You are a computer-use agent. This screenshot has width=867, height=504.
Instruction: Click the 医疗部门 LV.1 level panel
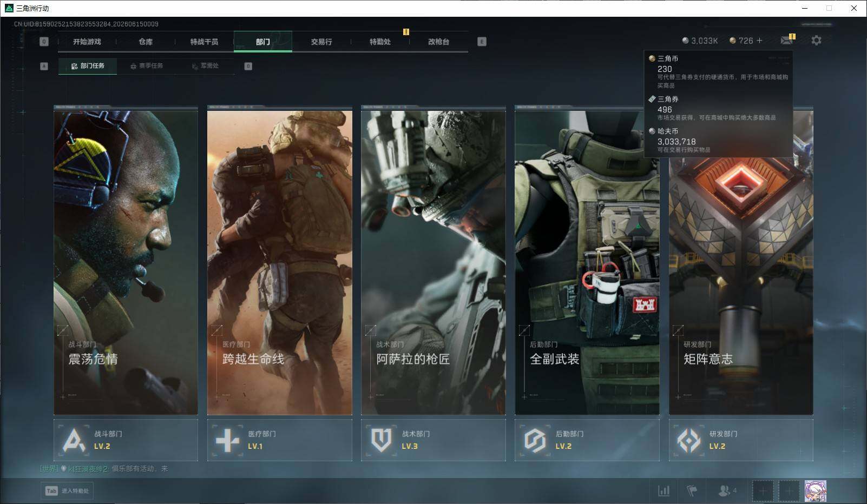point(280,440)
